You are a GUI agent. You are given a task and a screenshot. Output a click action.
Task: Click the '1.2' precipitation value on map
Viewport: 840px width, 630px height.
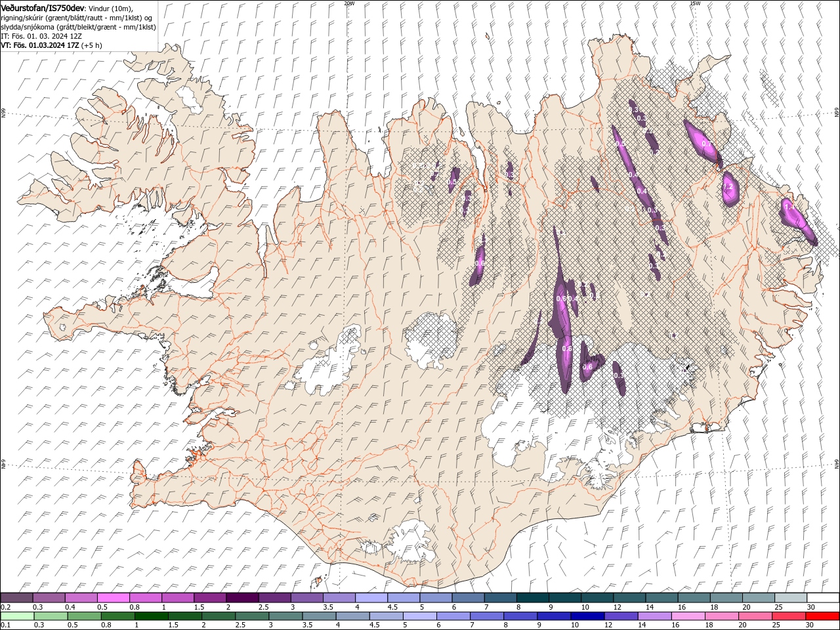728,187
